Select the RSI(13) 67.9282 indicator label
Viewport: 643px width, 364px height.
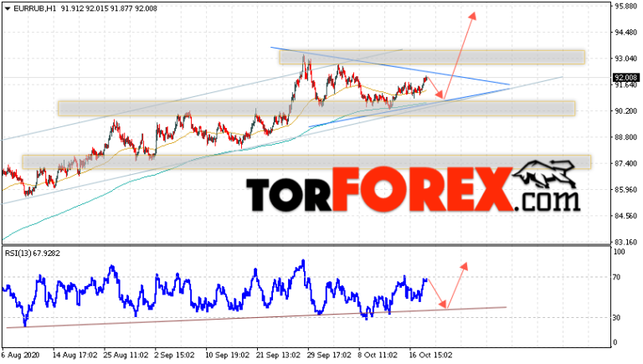33,254
